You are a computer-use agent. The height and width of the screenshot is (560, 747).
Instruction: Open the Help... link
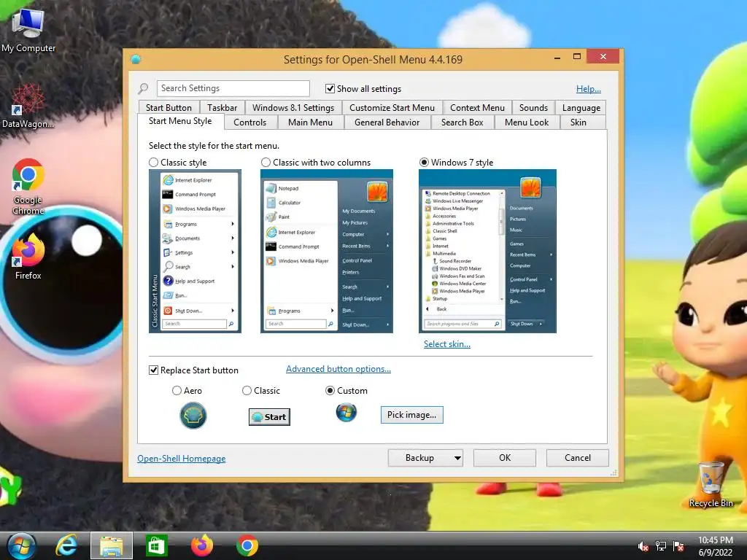pyautogui.click(x=589, y=88)
